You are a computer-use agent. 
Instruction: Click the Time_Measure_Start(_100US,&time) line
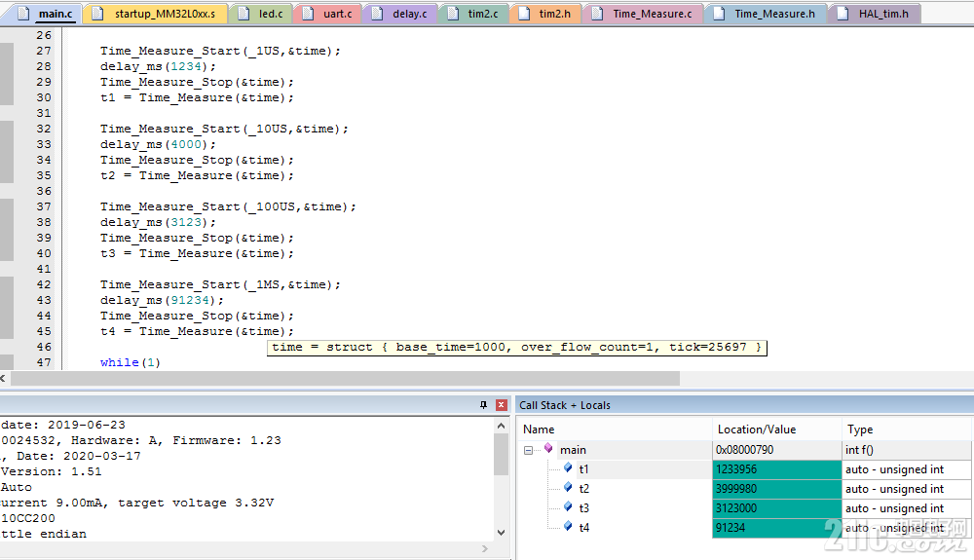(x=228, y=206)
